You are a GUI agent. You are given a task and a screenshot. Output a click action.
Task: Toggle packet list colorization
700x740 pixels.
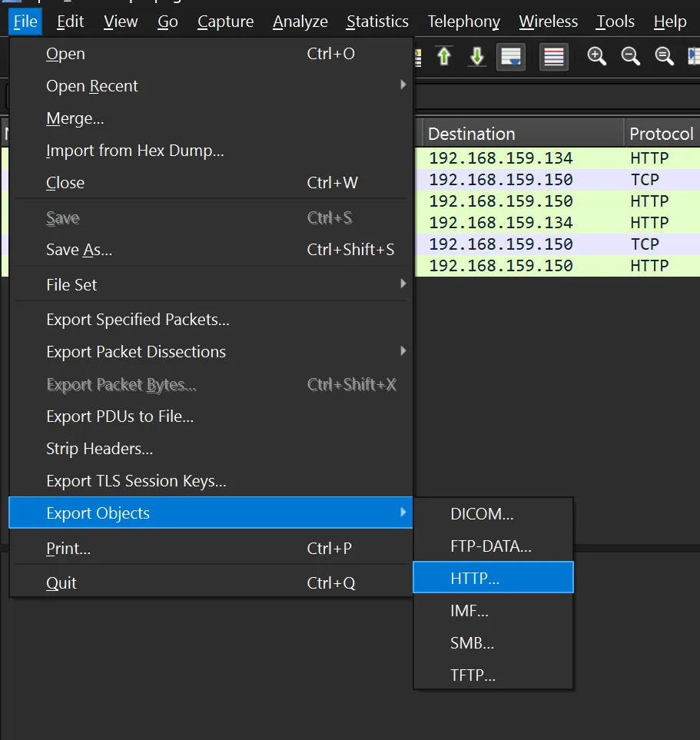[554, 57]
